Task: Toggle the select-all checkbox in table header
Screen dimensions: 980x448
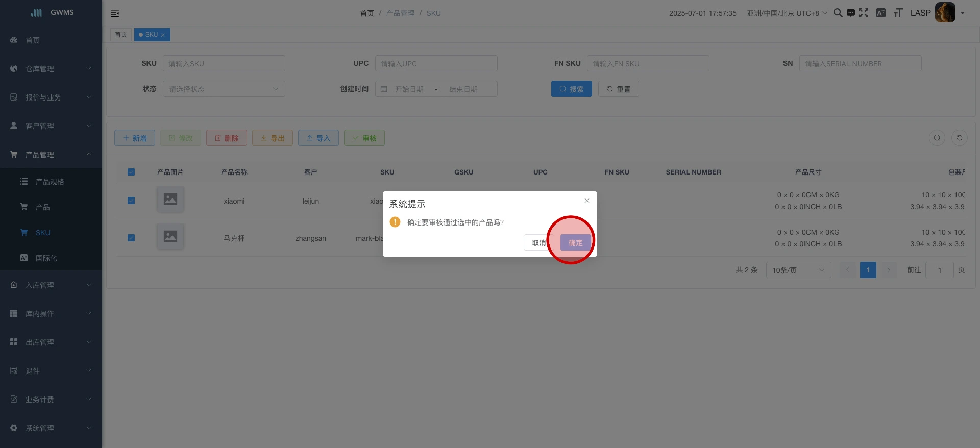Action: tap(131, 172)
